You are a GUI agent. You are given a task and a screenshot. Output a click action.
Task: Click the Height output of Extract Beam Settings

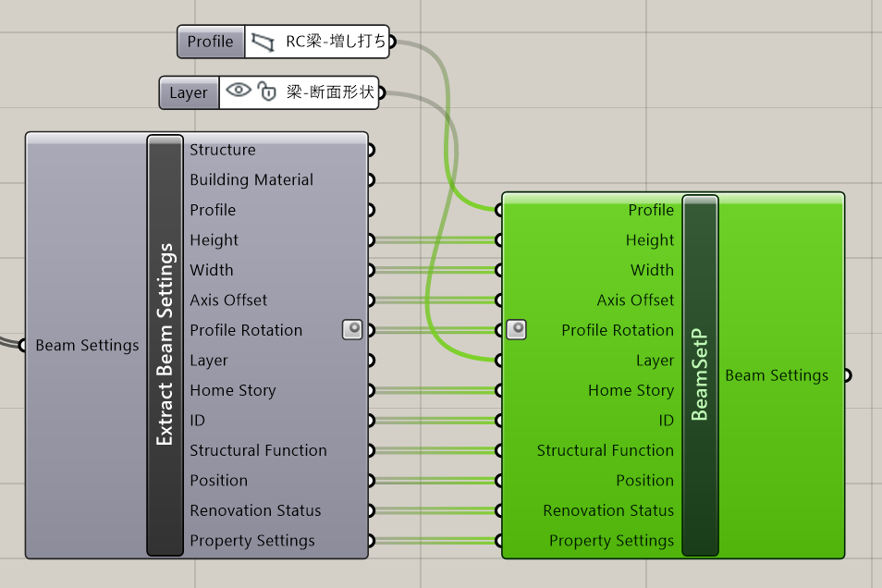tap(214, 240)
